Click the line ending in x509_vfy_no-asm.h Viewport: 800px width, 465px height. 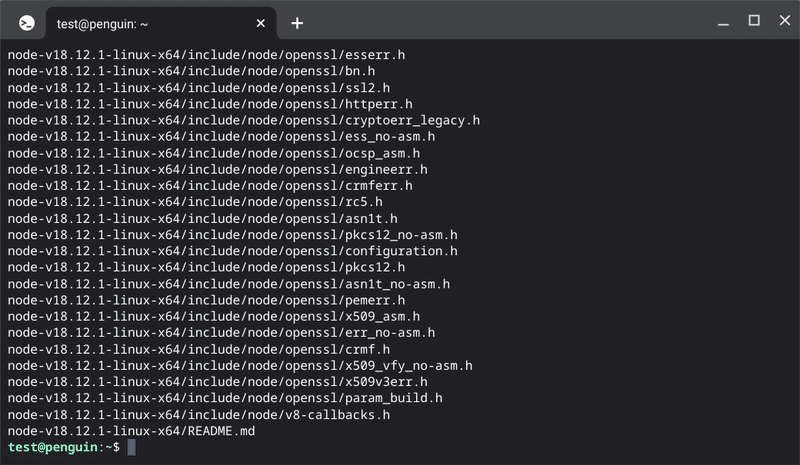[x=240, y=365]
